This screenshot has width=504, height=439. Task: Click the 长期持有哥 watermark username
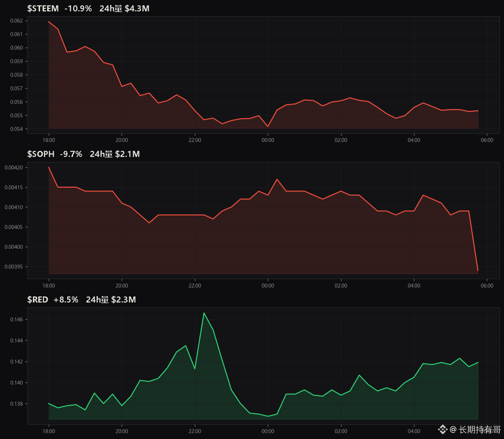[x=479, y=429]
